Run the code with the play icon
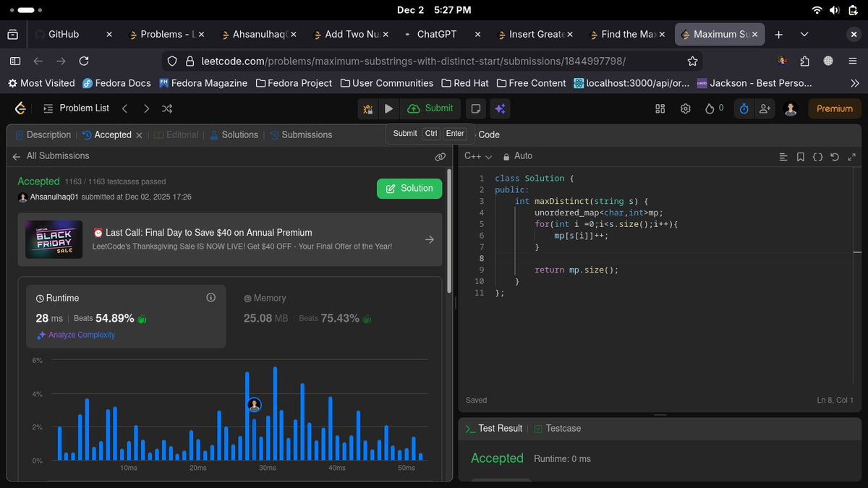Screen dimensions: 868x488 [388, 108]
